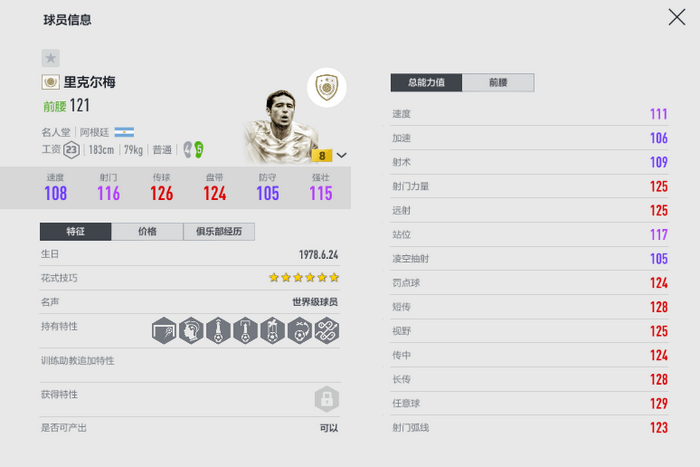Screen dimensions: 700x467
Task: Switch to the 价格 tab
Action: 147,231
